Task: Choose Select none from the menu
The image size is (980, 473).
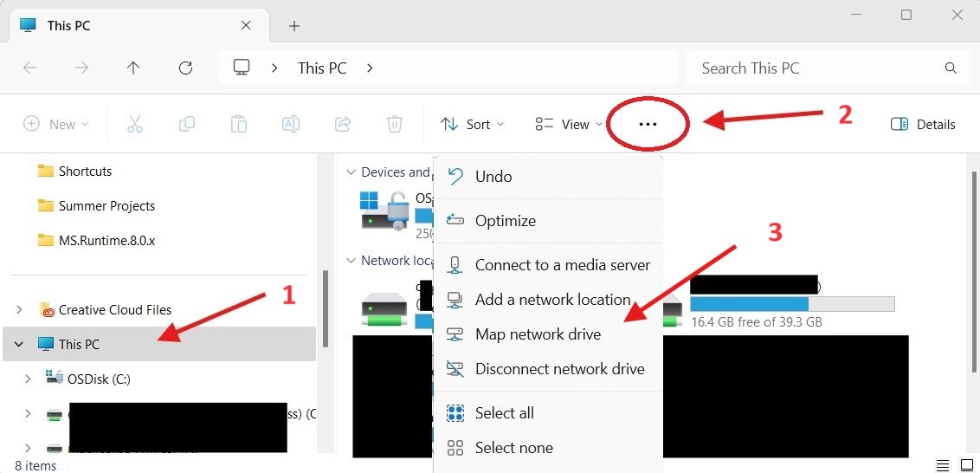Action: point(547,448)
